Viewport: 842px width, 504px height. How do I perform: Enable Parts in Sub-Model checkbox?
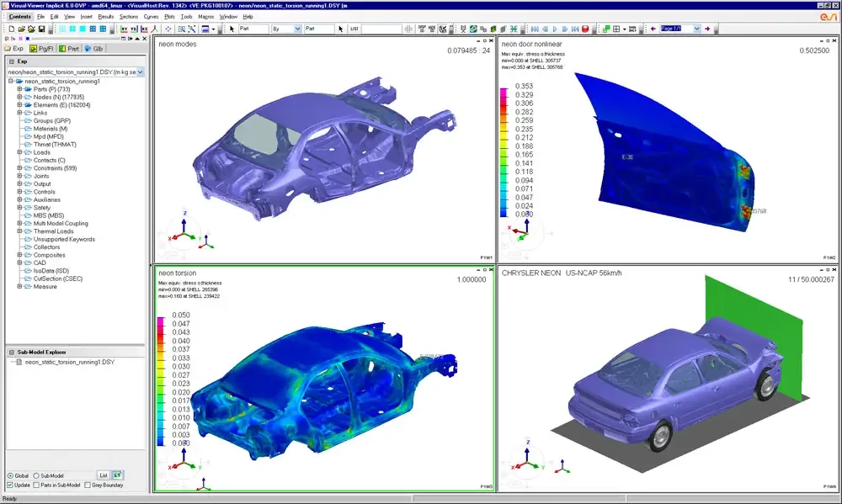click(x=36, y=485)
